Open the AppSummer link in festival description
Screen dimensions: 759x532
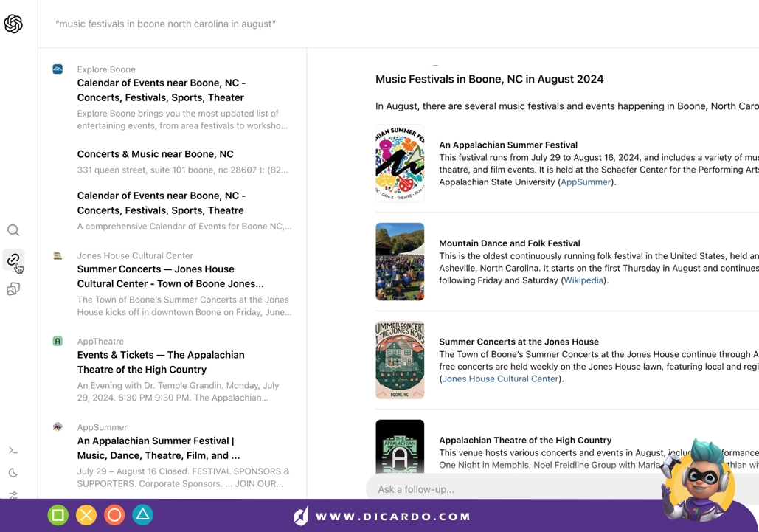586,182
